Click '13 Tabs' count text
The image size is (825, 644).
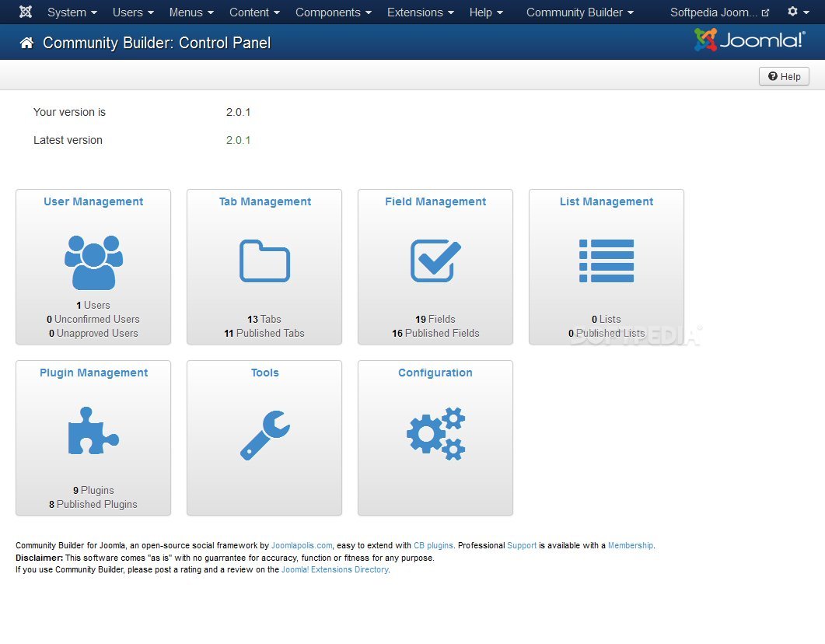[x=264, y=320]
